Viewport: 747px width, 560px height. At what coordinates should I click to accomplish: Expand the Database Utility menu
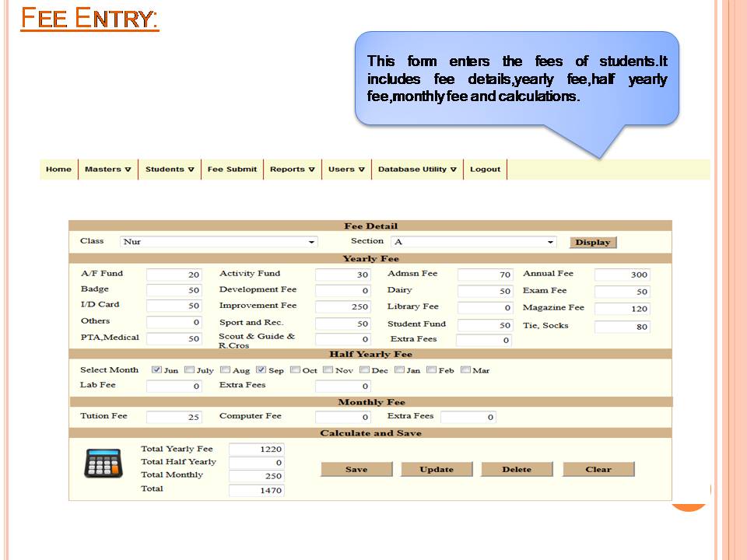[417, 169]
